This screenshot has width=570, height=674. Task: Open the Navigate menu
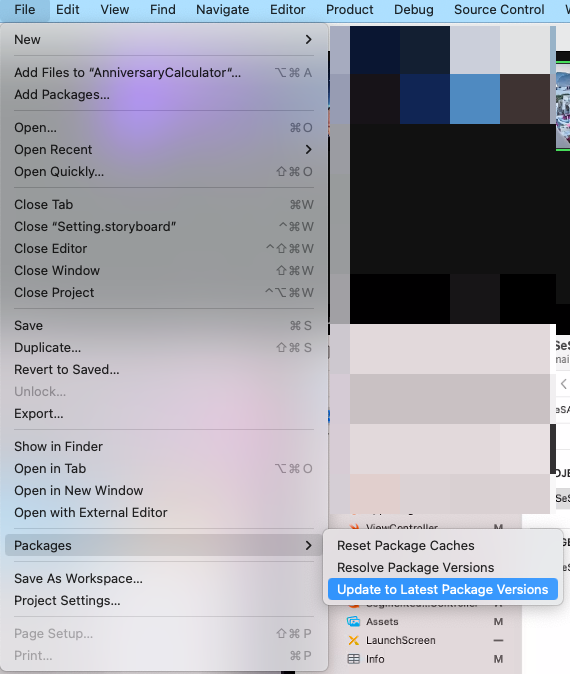coord(222,9)
